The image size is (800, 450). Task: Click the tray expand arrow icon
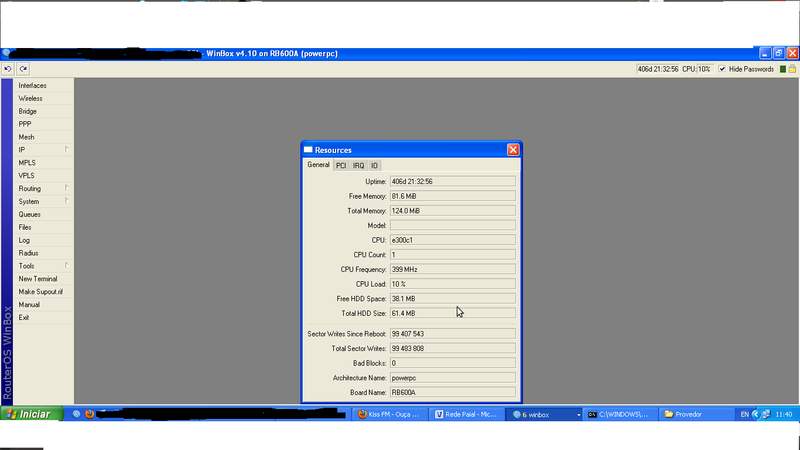point(756,414)
